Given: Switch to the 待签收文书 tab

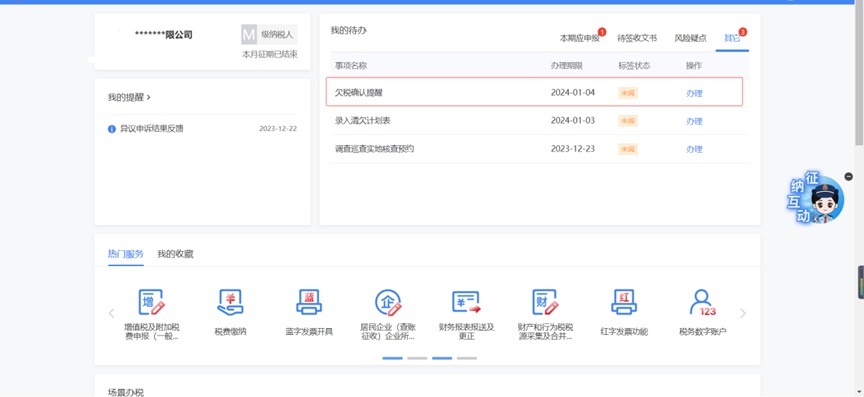Looking at the screenshot, I should pos(637,38).
